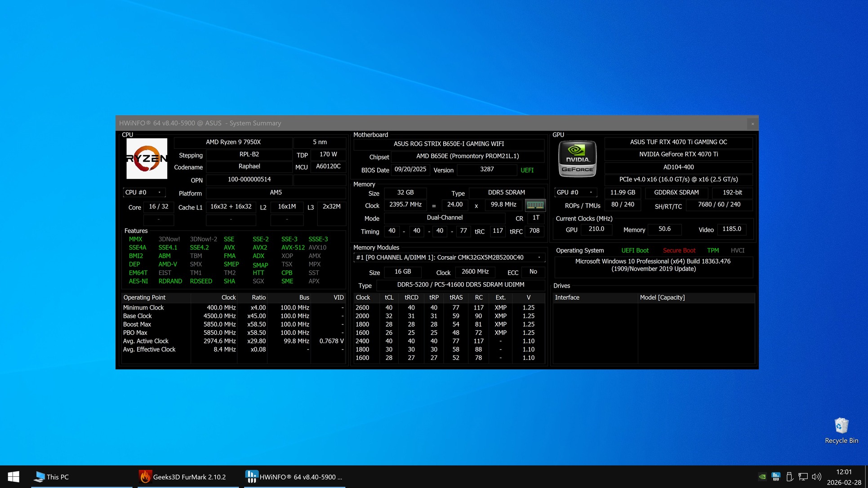Viewport: 868px width, 488px height.
Task: Click the Safely Remove Hardware USB icon
Action: click(x=789, y=477)
